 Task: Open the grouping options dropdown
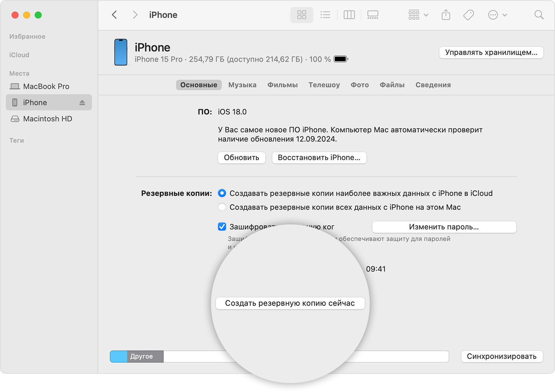point(418,15)
